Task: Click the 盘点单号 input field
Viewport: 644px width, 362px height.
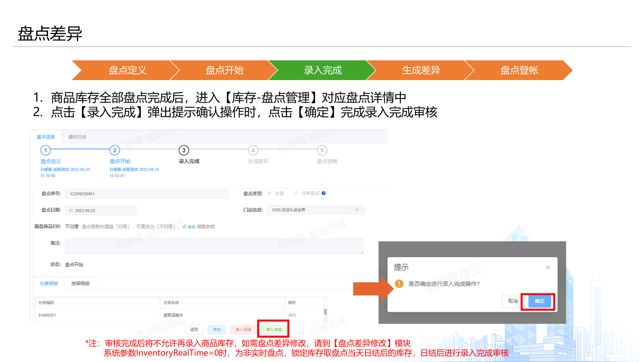Action: coord(147,194)
